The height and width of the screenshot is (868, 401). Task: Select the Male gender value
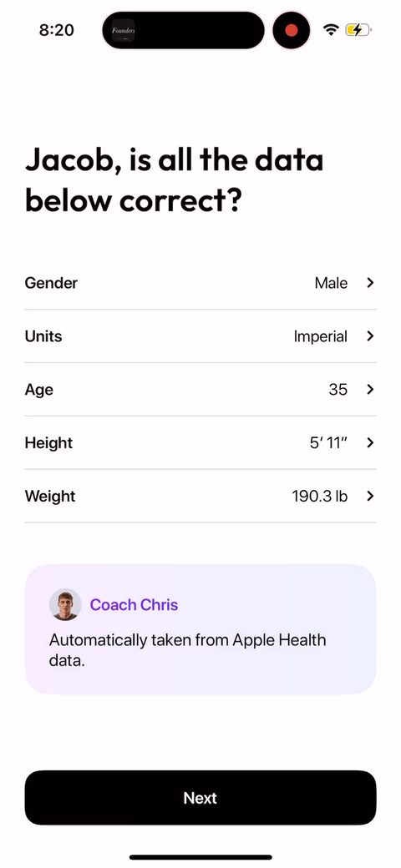coord(331,283)
